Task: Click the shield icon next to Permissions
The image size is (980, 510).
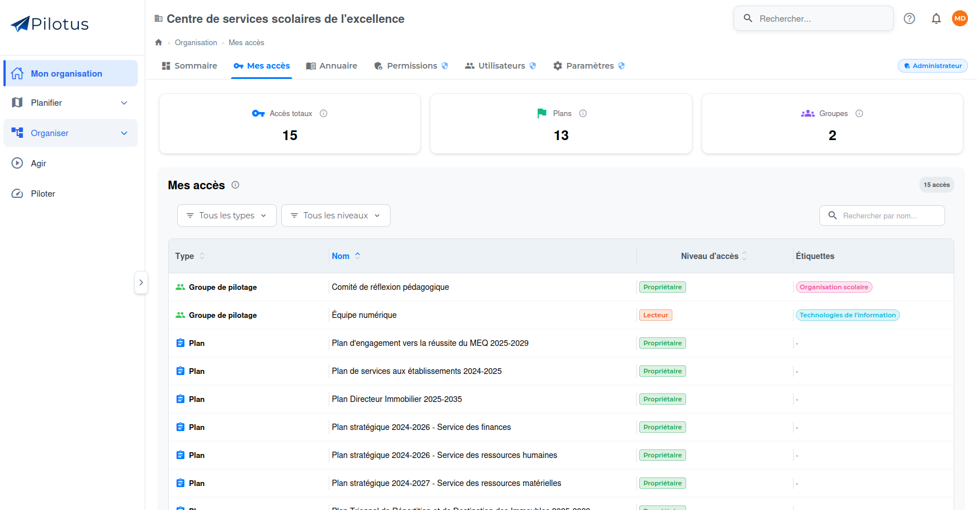Action: [445, 66]
